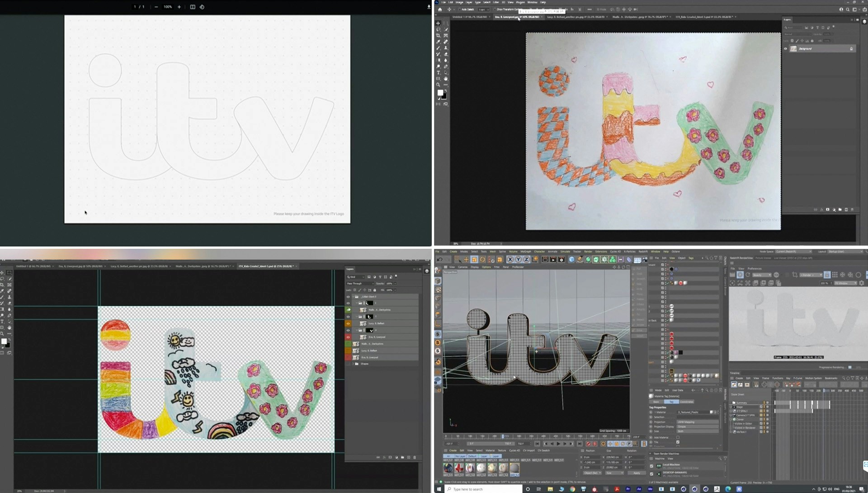Switch to ITV_Kids-Create2_Ident-5.psd tab in lower Photoshop

click(x=266, y=266)
